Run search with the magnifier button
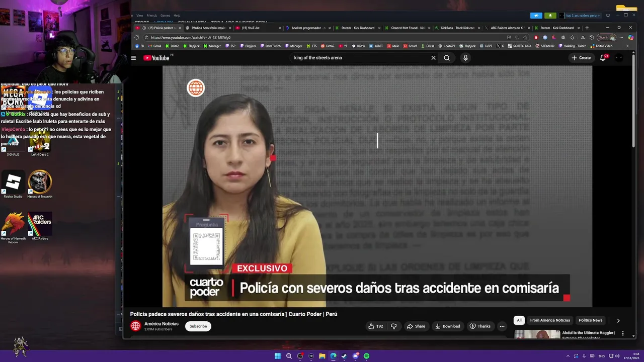This screenshot has height=362, width=644. pyautogui.click(x=447, y=58)
